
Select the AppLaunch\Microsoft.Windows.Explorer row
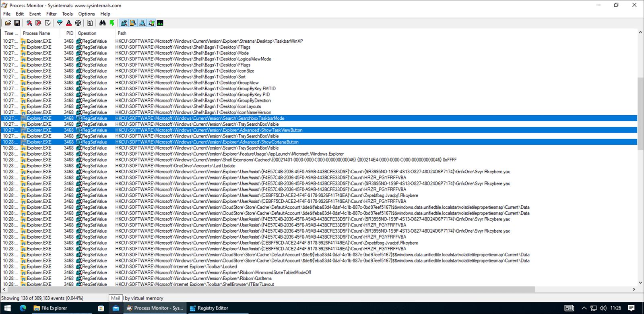[x=320, y=154]
